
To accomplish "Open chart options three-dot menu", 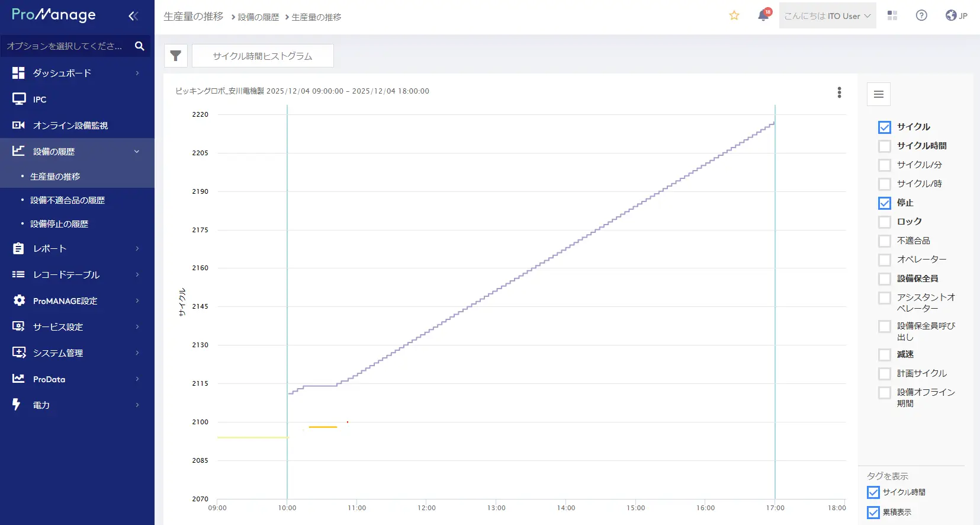I will [x=839, y=92].
